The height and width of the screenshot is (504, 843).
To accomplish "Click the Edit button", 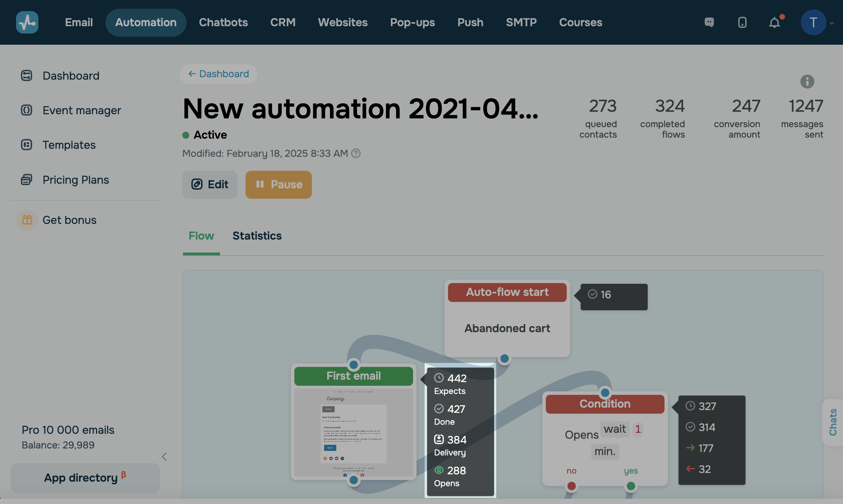I will pos(210,184).
